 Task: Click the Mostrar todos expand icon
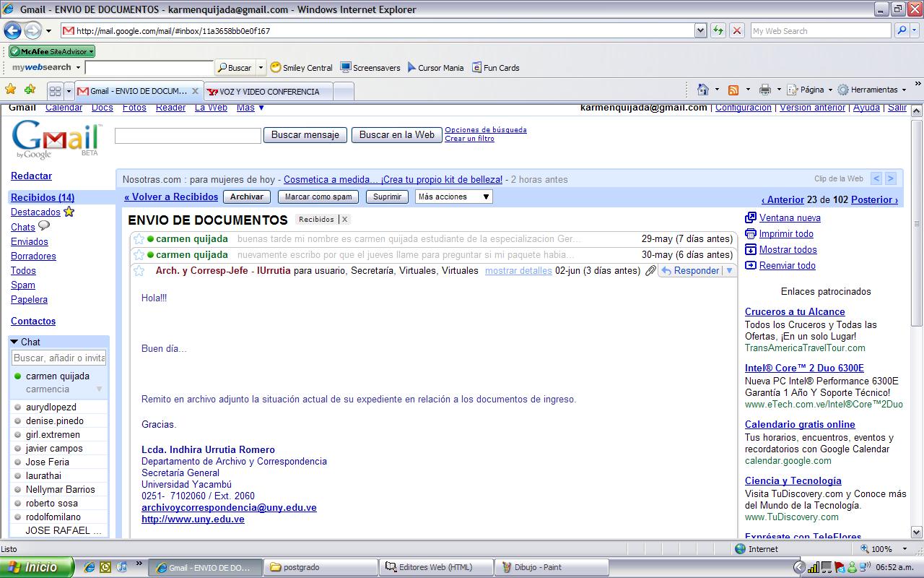click(x=751, y=249)
